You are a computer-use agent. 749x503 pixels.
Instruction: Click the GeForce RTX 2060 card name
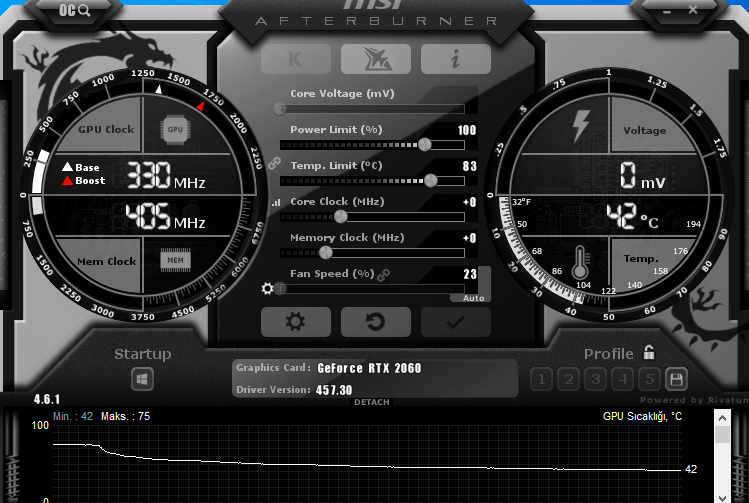click(x=369, y=368)
